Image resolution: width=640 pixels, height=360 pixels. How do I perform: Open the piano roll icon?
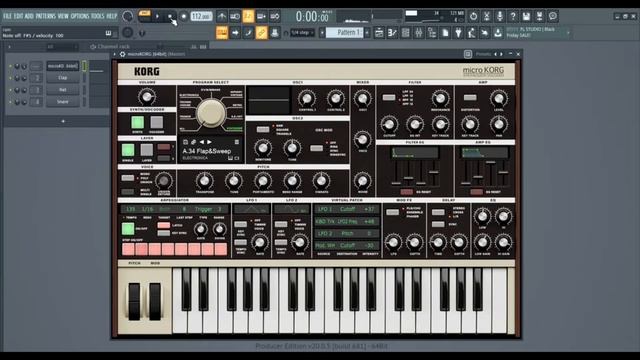click(x=392, y=33)
